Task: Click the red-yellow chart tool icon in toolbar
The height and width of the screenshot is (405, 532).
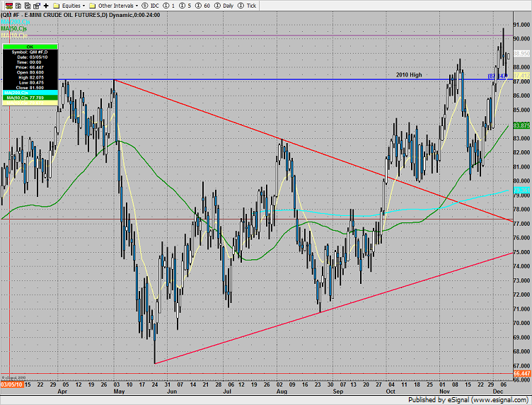Action: coord(8,6)
